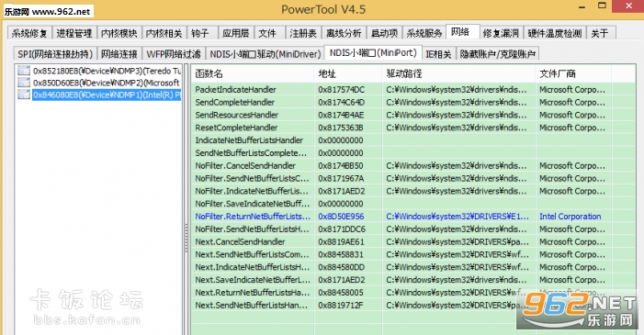
Task: Select the 网络 tab
Action: coord(463,31)
